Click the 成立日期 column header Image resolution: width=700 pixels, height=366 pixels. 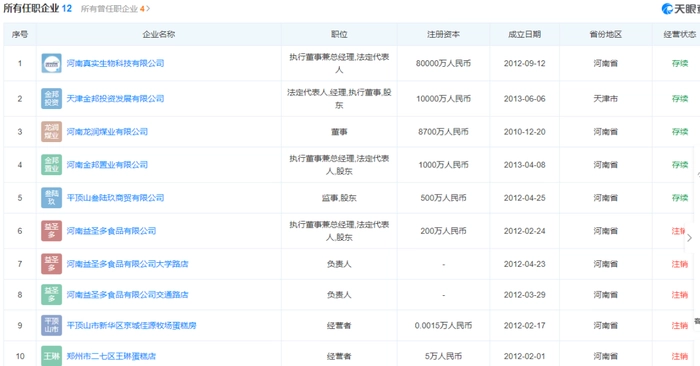pos(525,34)
